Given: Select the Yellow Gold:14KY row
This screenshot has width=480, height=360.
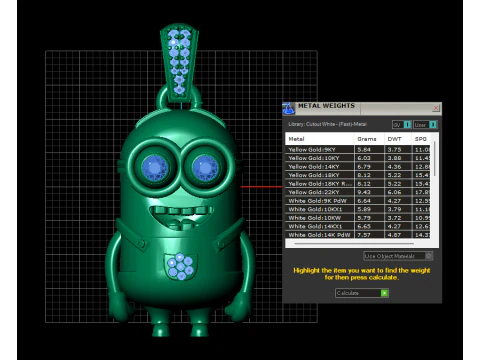Looking at the screenshot, I should click(x=359, y=167).
